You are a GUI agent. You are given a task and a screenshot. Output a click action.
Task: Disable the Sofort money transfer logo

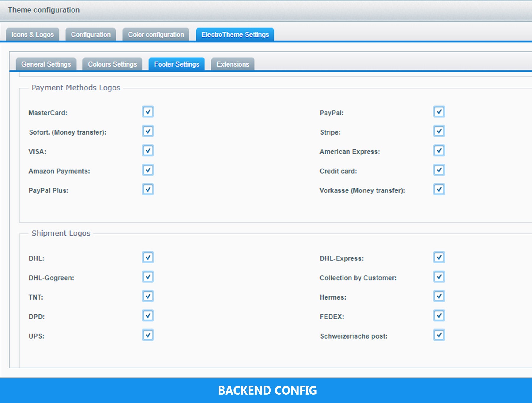[148, 131]
